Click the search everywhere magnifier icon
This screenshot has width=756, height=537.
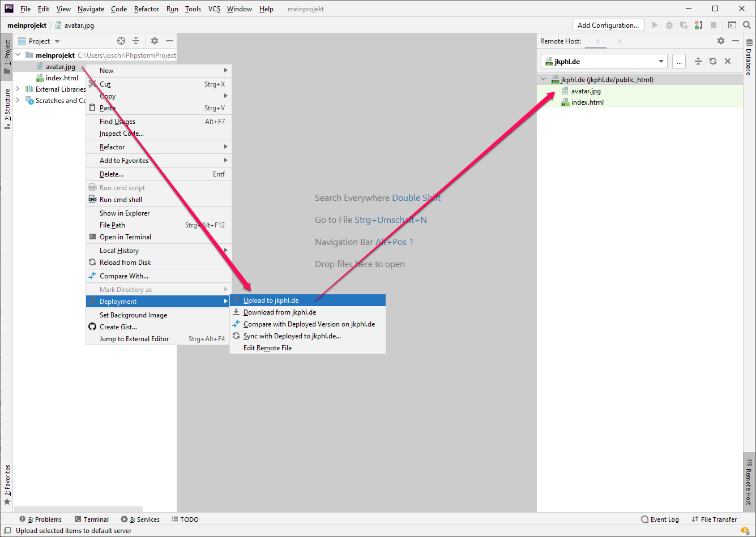(747, 25)
